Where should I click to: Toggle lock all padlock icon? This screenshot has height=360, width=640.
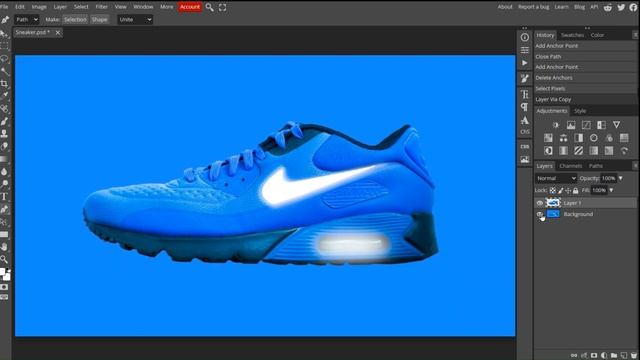[576, 191]
